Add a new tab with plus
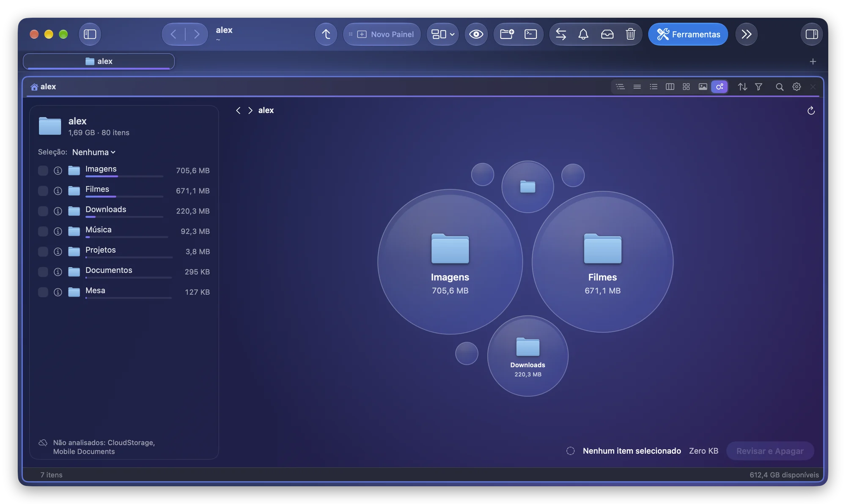Image resolution: width=846 pixels, height=504 pixels. 813,62
